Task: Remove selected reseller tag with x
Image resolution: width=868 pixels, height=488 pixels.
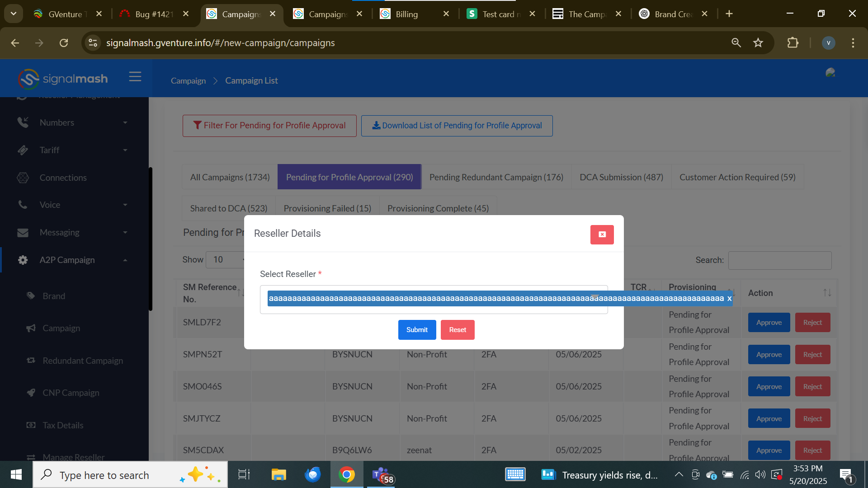Action: click(x=729, y=299)
